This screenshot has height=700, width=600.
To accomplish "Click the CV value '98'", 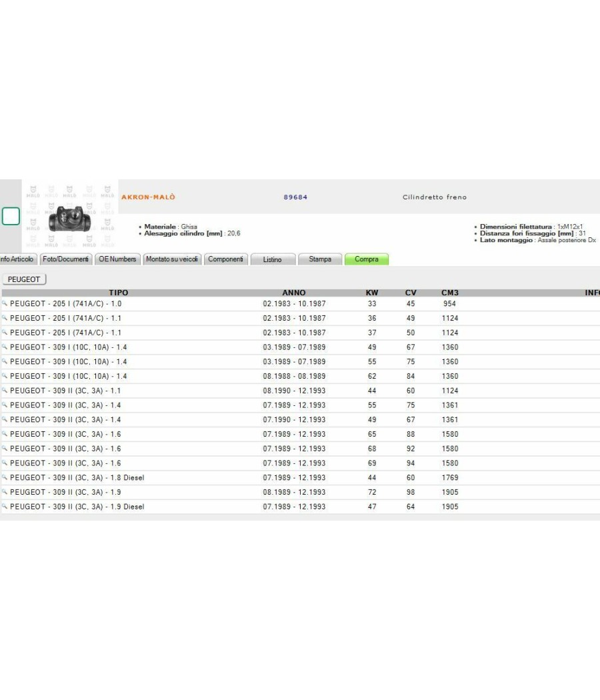I will point(411,492).
